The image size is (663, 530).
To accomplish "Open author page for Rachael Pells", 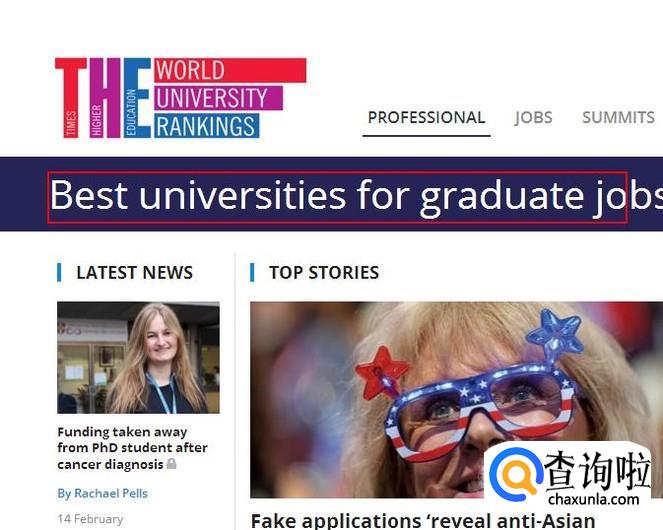I will [103, 493].
